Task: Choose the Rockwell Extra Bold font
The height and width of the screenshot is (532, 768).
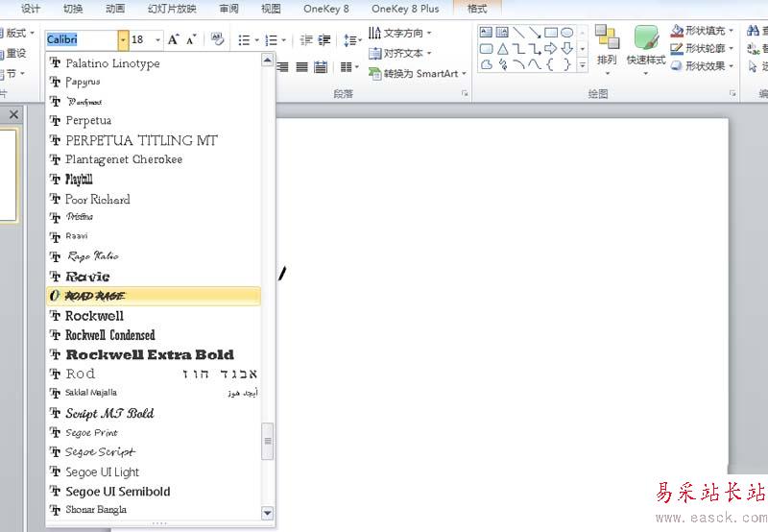Action: 154,354
